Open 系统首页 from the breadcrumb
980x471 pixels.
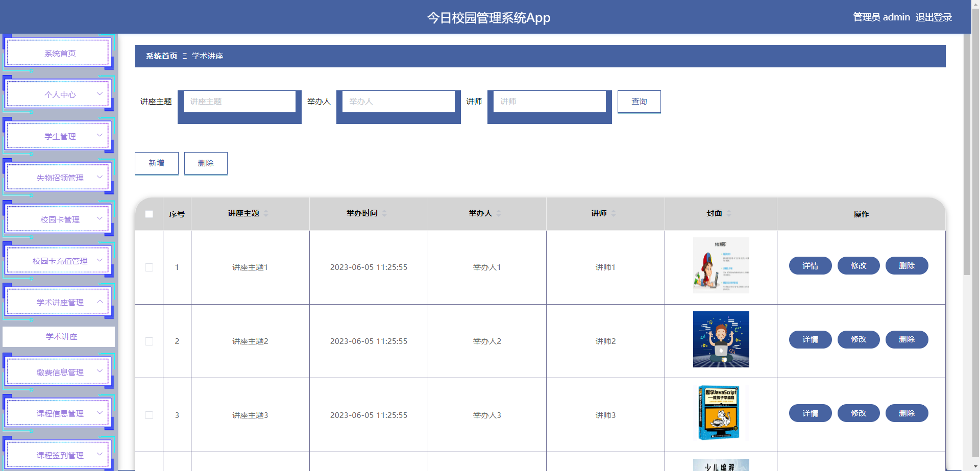click(160, 56)
